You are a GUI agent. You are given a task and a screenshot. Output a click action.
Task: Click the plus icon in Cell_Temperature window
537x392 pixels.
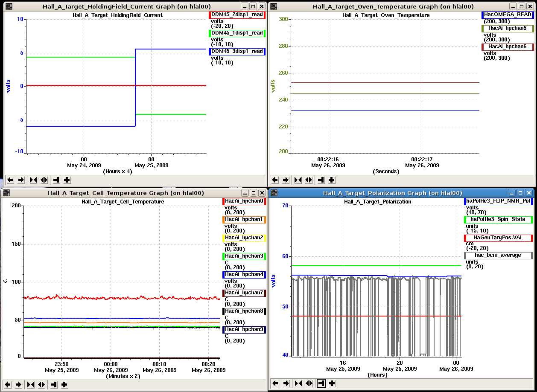[x=64, y=384]
